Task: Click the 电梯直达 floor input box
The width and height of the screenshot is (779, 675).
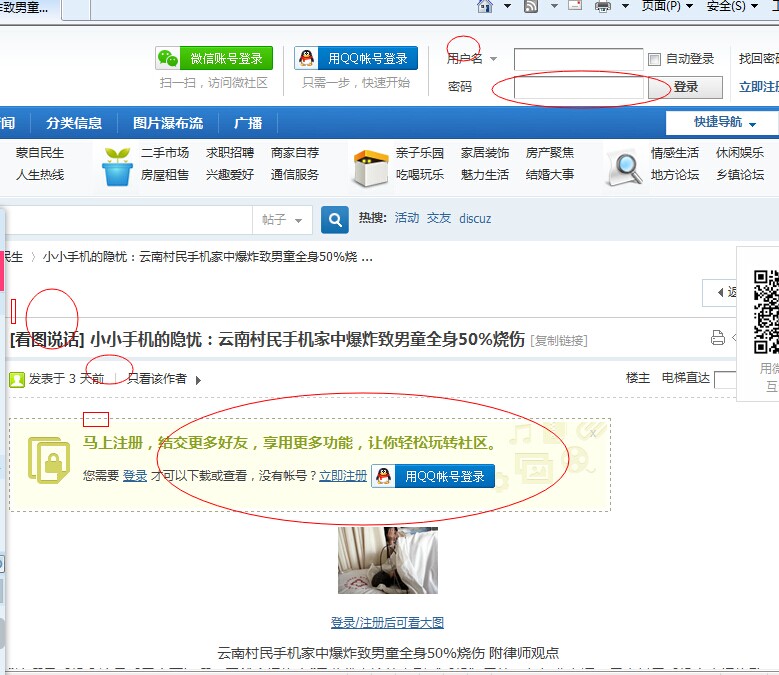Action: click(725, 379)
